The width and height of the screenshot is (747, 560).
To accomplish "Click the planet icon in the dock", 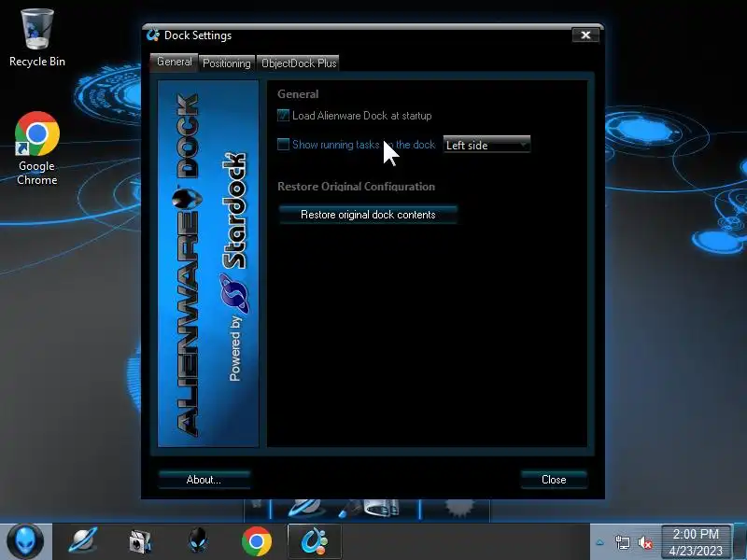I will (305, 509).
